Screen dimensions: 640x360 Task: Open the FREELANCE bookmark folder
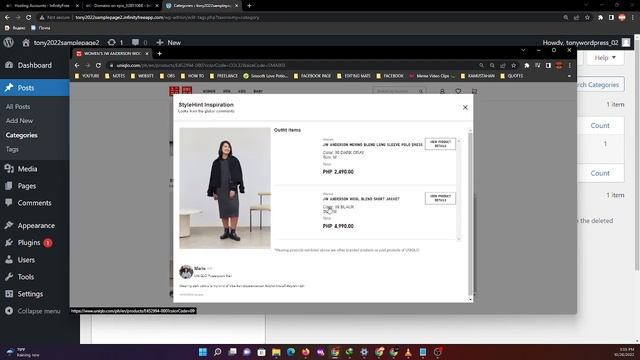(224, 76)
